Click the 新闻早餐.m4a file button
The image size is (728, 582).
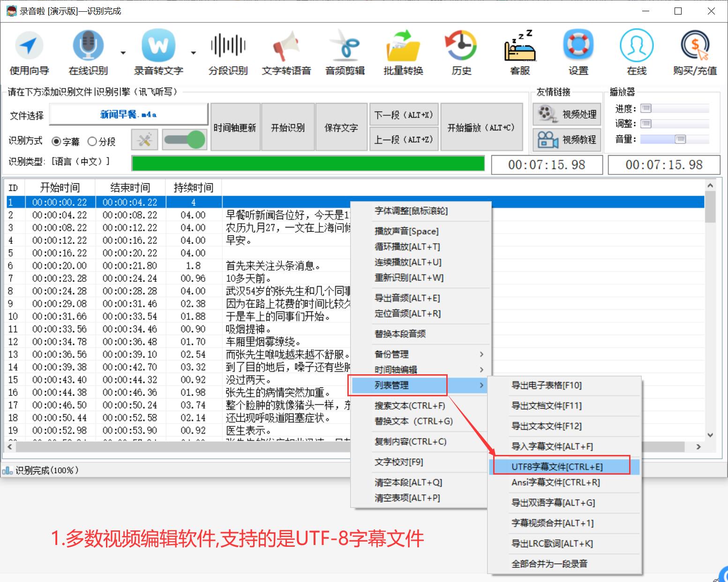pos(128,114)
